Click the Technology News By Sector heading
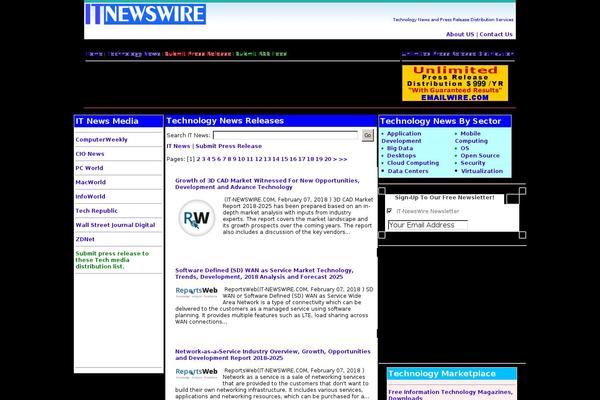Image resolution: width=600 pixels, height=400 pixels. (440, 121)
